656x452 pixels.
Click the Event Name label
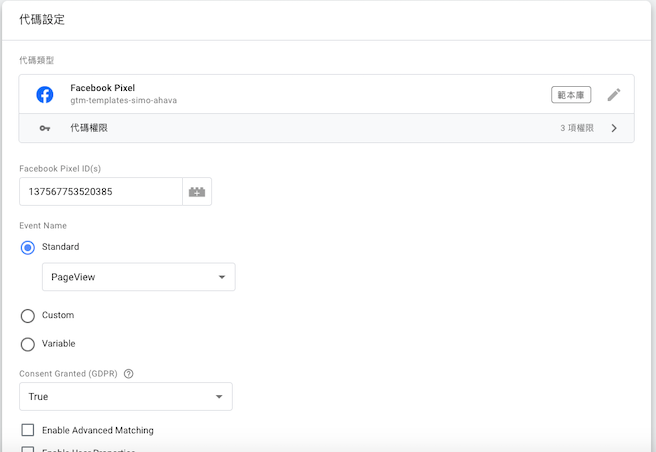pyautogui.click(x=43, y=226)
